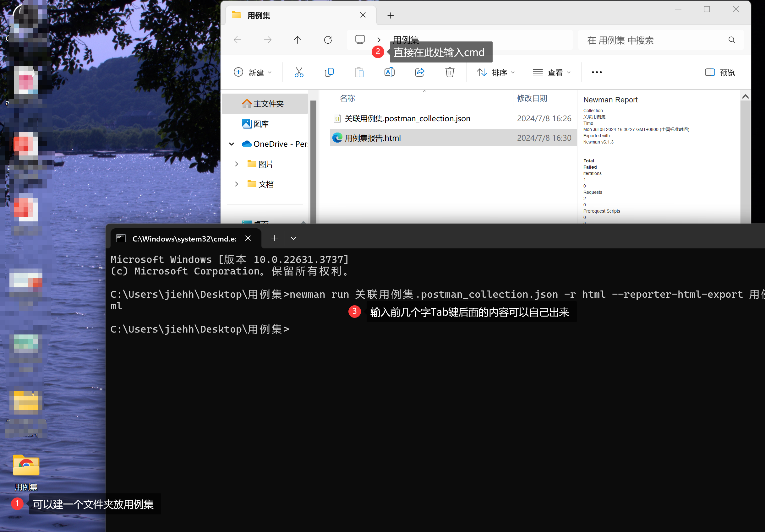Expand the 图片 folder tree item

coord(237,164)
